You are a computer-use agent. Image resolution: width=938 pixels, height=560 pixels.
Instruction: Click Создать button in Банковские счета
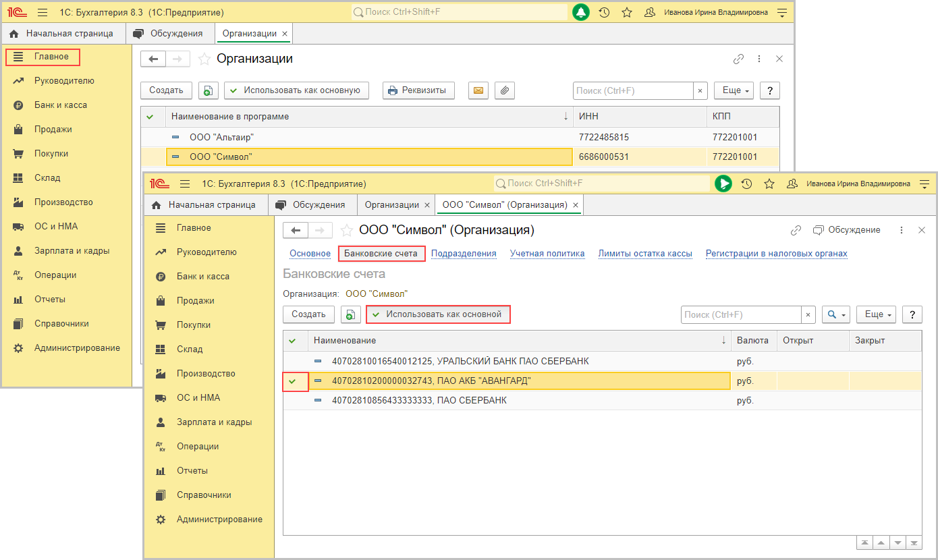[x=308, y=314]
